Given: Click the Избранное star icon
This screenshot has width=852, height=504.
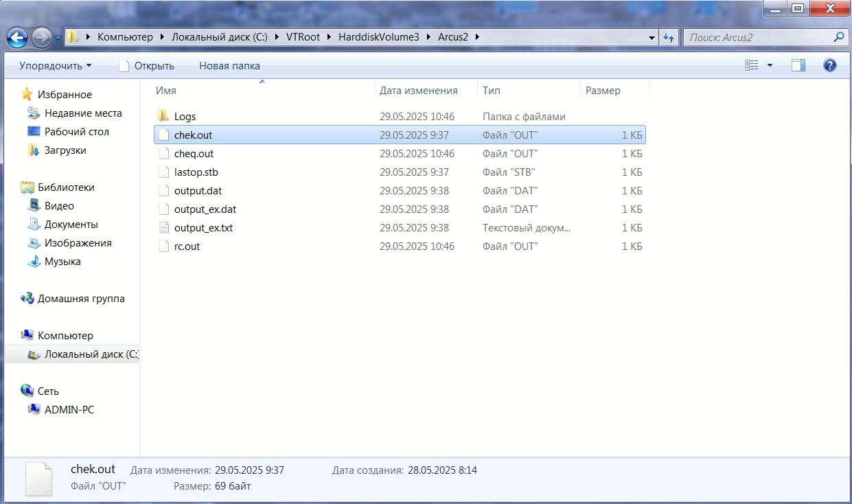Looking at the screenshot, I should point(27,94).
